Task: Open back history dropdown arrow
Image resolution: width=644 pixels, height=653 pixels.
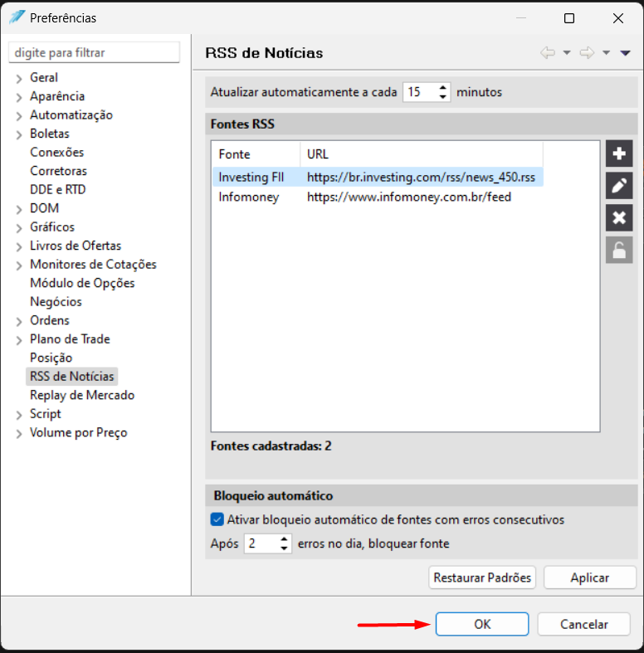Action: (x=567, y=53)
